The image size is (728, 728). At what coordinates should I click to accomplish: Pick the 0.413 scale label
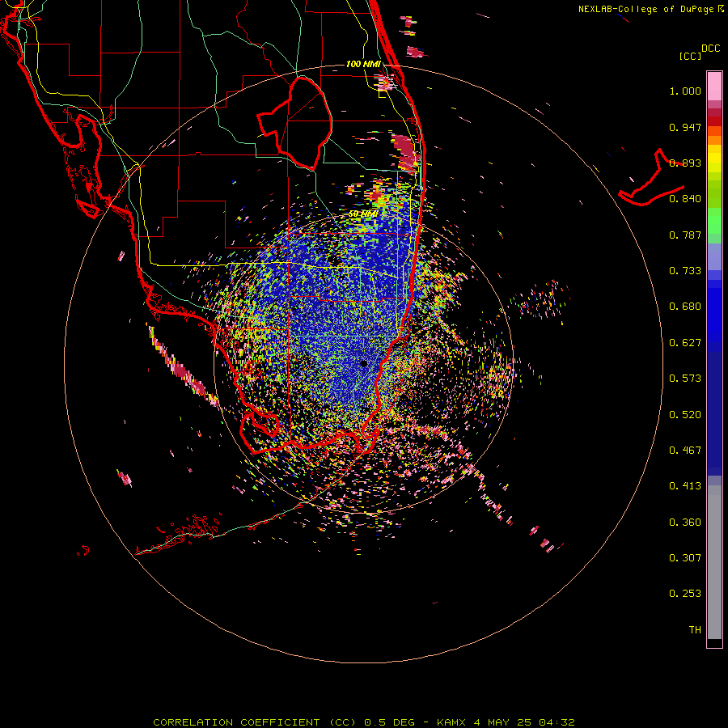[685, 486]
